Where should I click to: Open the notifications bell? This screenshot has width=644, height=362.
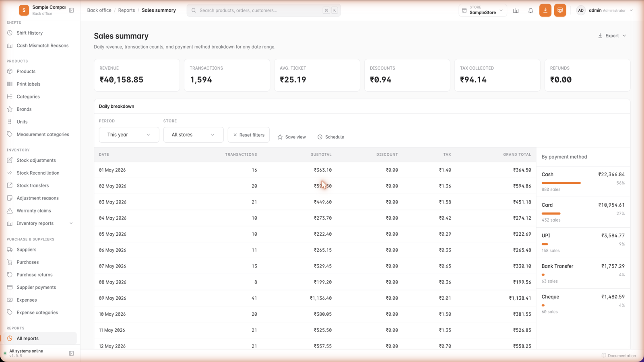[x=530, y=10]
